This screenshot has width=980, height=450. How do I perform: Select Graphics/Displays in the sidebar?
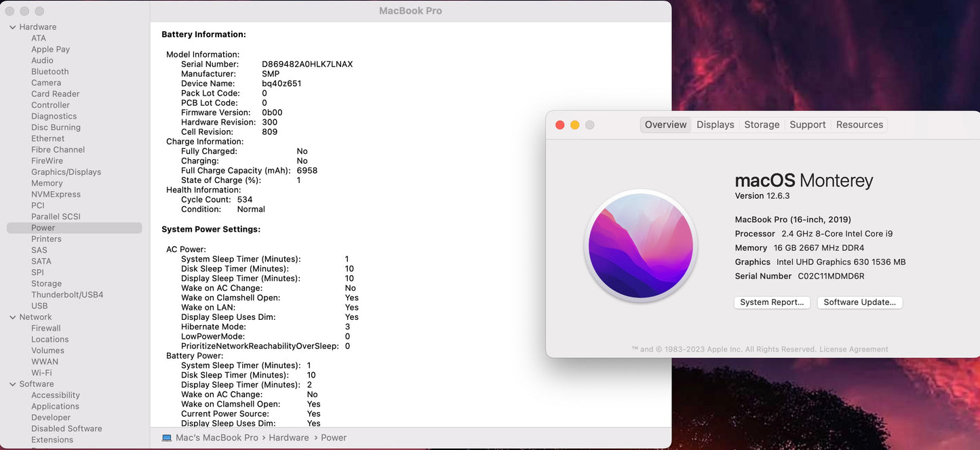point(66,172)
